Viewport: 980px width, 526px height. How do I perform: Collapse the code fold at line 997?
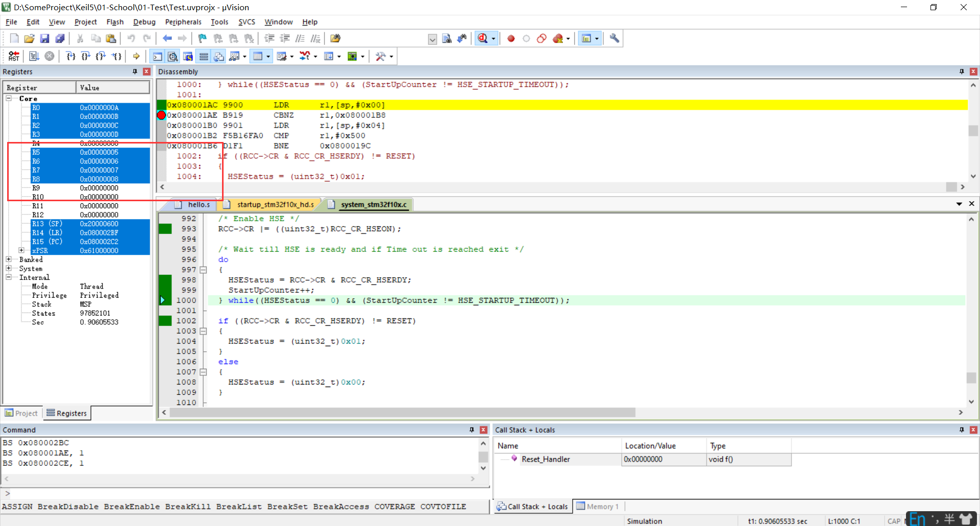point(203,270)
